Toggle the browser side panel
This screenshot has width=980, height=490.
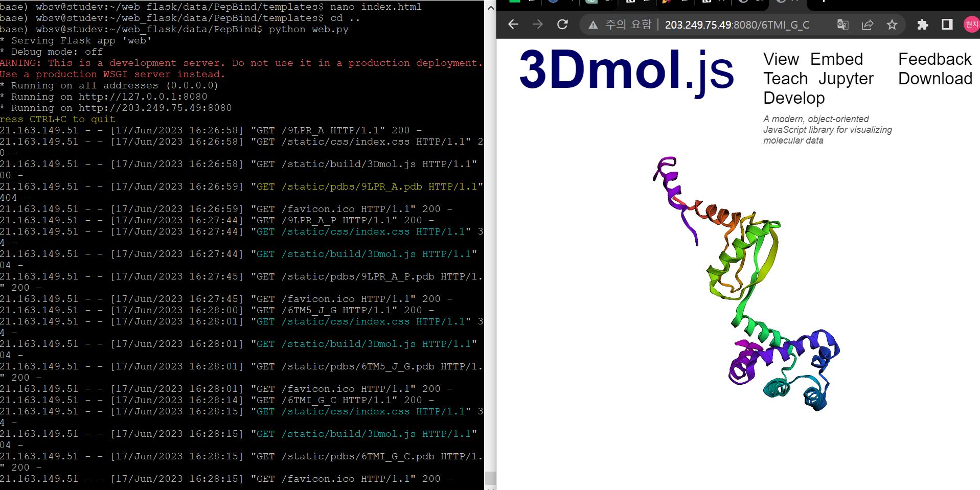tap(947, 25)
